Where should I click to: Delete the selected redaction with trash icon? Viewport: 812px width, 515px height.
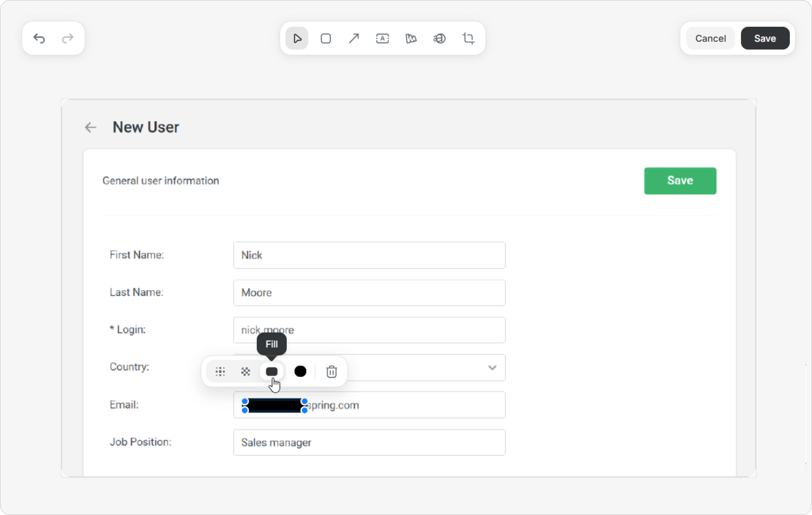[x=331, y=371]
